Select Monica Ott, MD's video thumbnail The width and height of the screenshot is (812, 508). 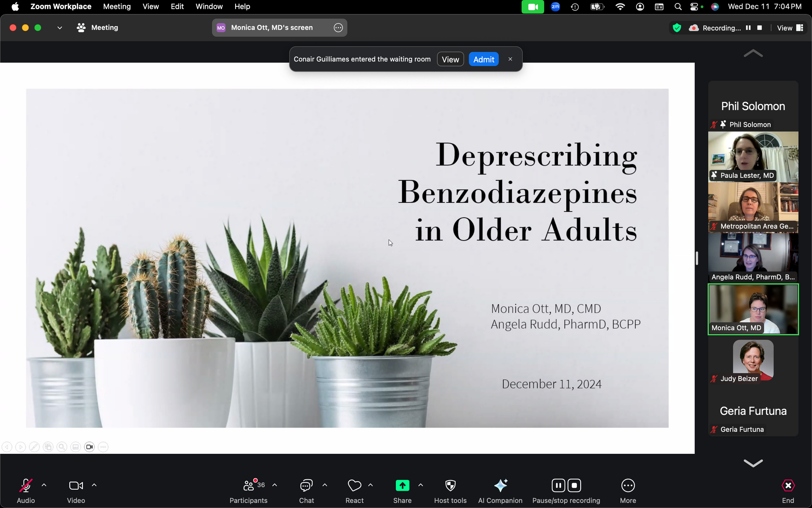753,309
